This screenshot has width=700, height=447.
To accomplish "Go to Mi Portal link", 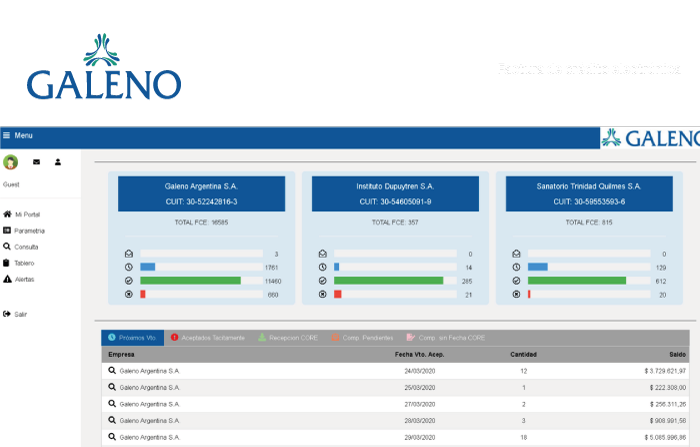I will click(28, 214).
